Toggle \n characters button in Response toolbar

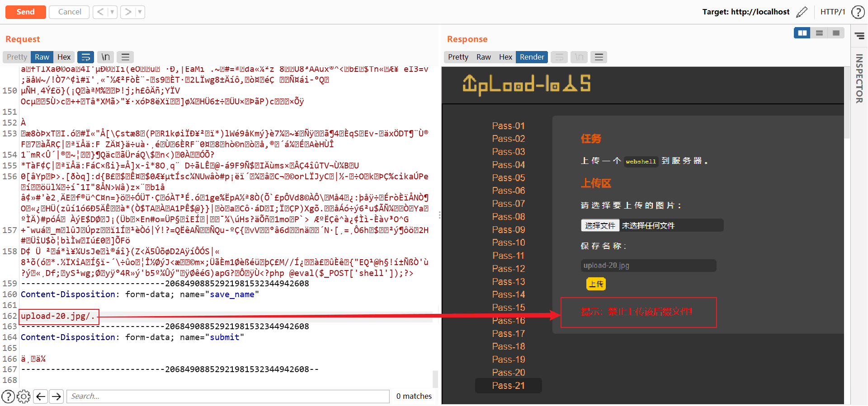pyautogui.click(x=579, y=57)
